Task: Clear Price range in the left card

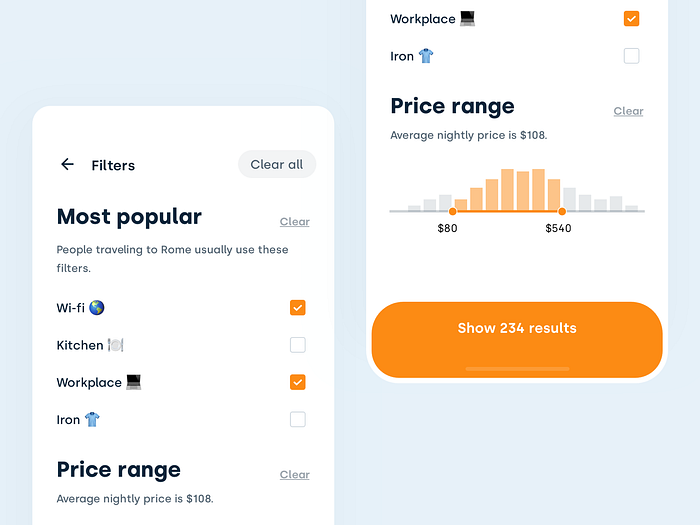Action: [295, 475]
